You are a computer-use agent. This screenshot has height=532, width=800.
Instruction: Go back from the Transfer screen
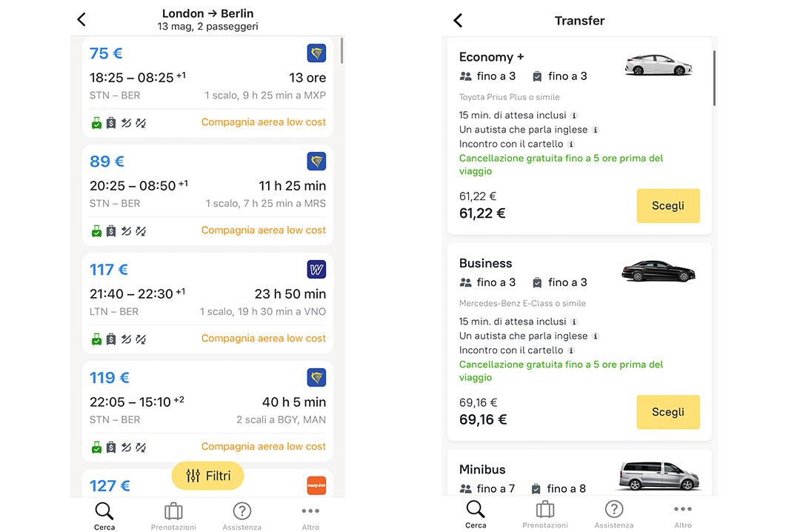pos(458,21)
